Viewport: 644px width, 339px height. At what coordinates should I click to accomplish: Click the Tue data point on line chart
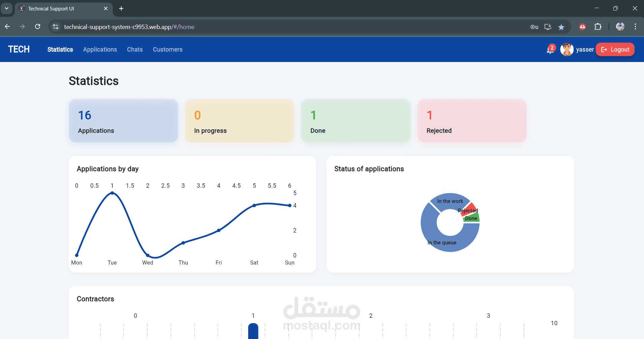(x=112, y=193)
